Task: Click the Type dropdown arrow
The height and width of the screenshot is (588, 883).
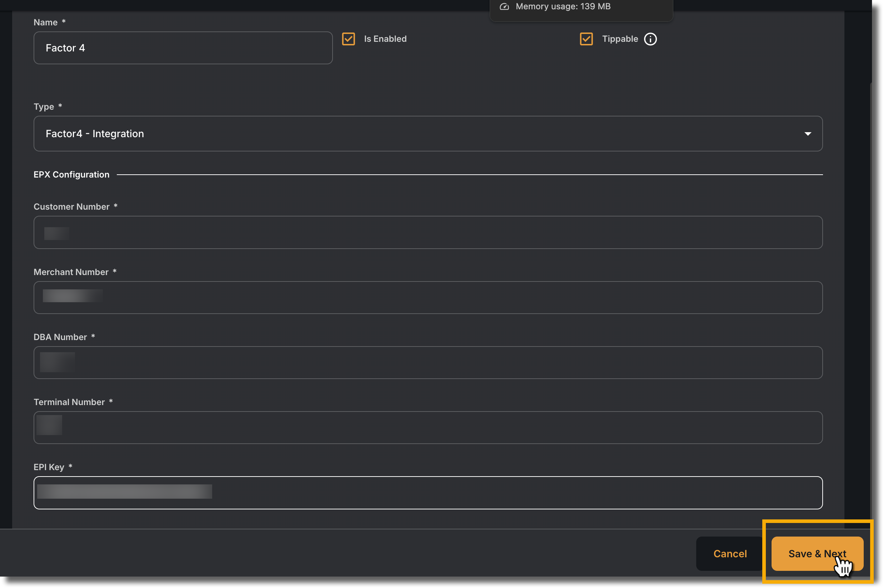Action: (x=808, y=134)
